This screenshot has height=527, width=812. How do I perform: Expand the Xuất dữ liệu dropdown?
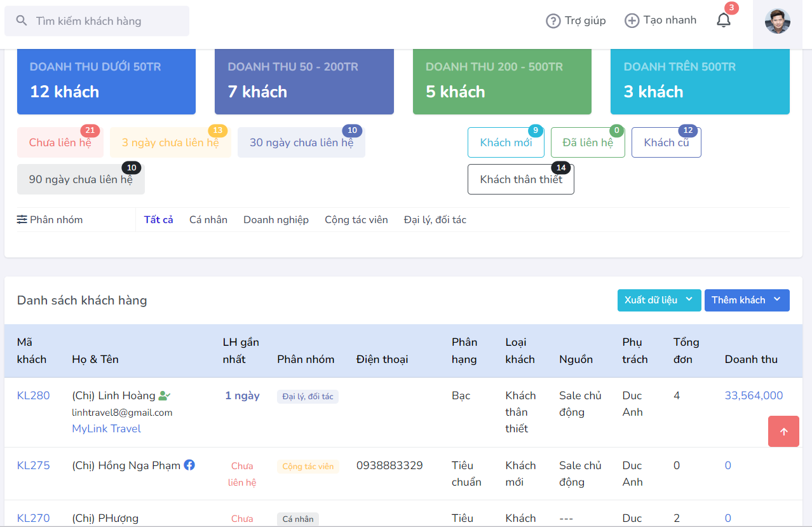coord(660,300)
